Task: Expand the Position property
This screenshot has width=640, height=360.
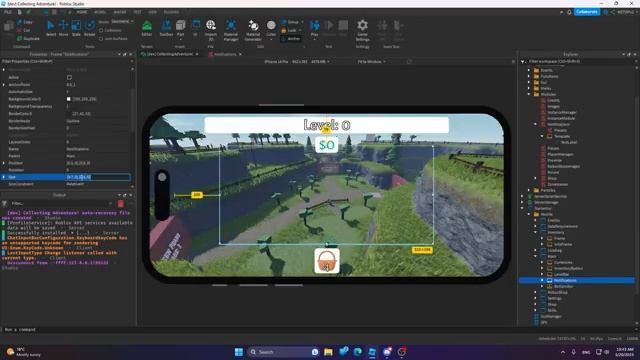Action: click(4, 163)
